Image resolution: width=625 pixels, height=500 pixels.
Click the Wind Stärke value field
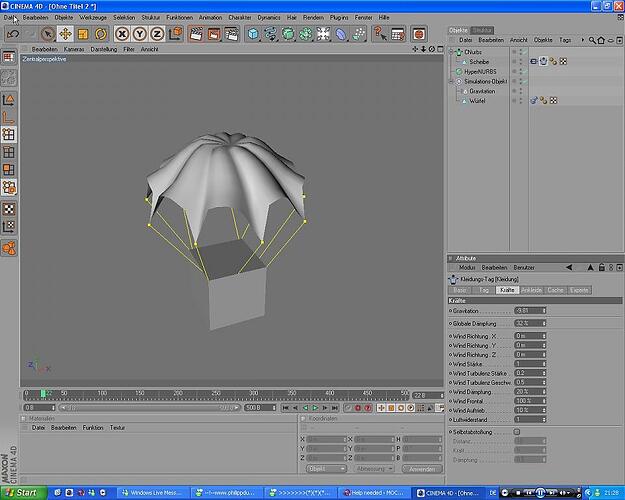(528, 364)
